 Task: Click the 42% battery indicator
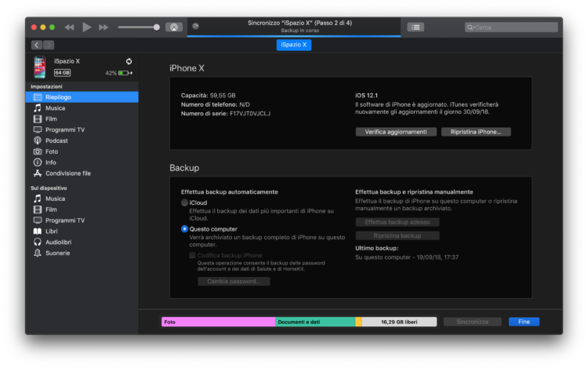pos(119,73)
